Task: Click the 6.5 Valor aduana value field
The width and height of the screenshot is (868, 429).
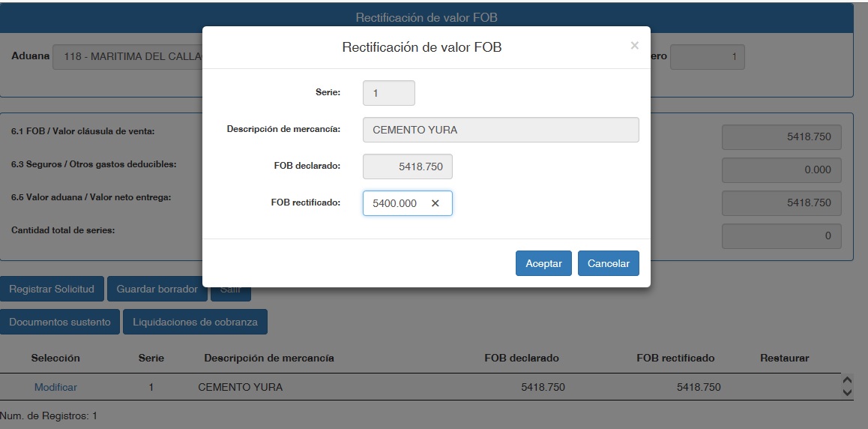Action: click(781, 202)
